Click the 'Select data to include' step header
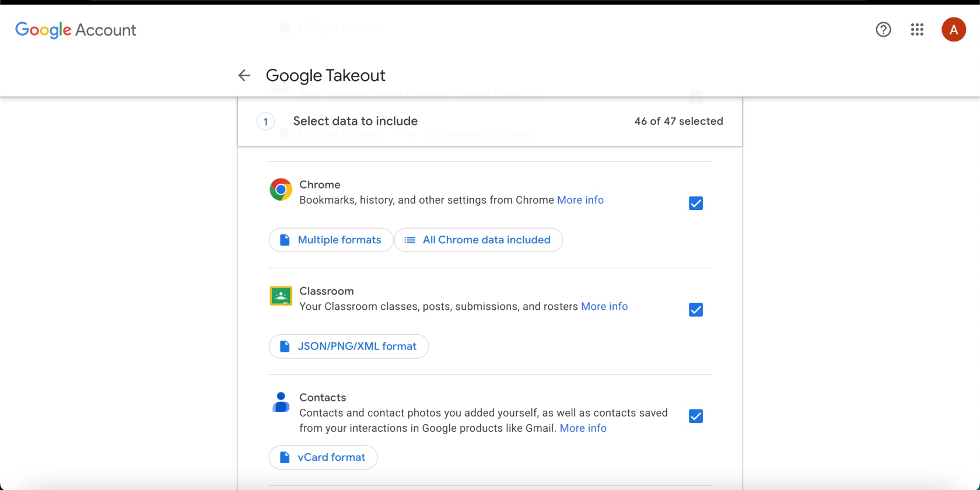Screen dimensions: 980x490 tap(355, 121)
